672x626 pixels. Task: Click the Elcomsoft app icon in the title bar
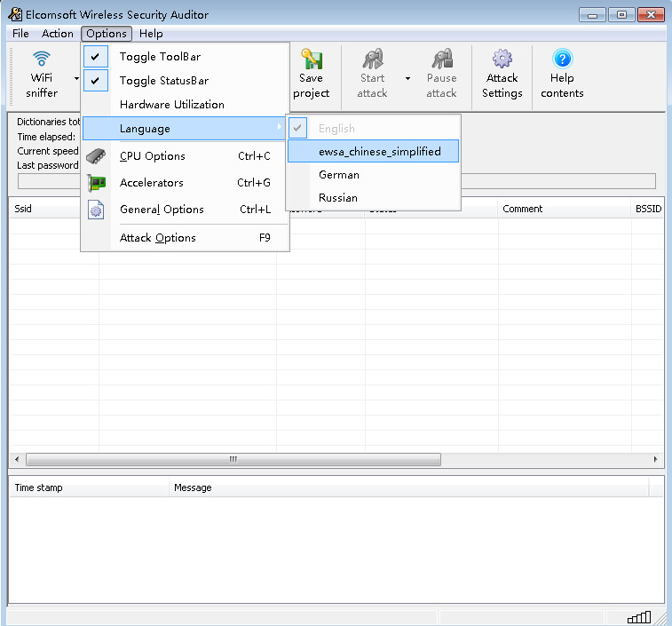[15, 14]
